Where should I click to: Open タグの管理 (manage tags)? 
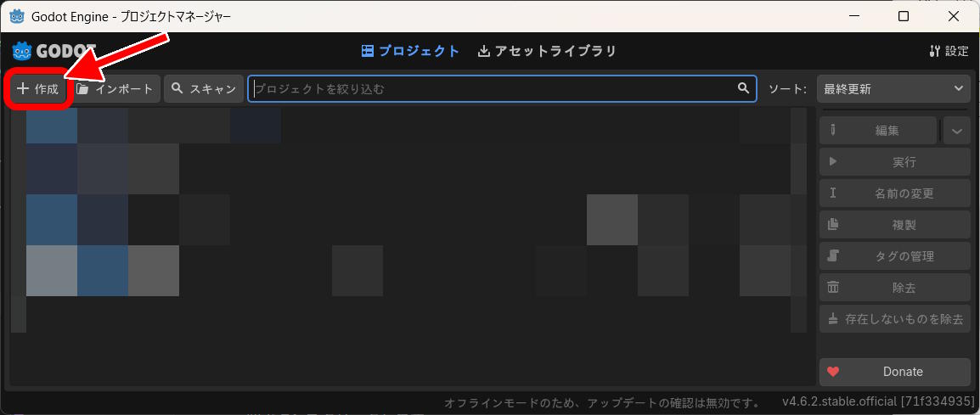[895, 256]
